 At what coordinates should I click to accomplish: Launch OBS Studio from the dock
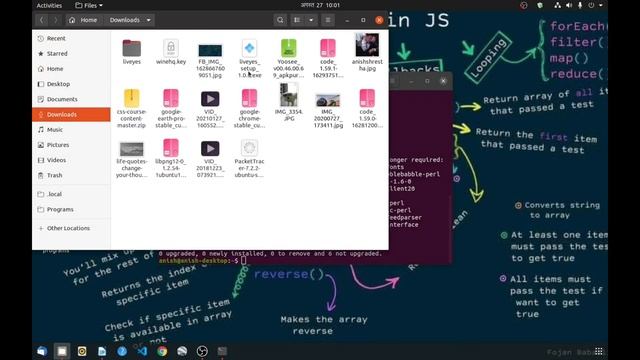point(202,351)
